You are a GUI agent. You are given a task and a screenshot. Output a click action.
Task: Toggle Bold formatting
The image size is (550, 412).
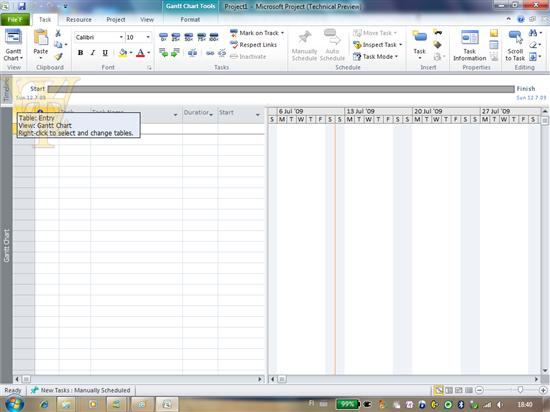(80, 53)
